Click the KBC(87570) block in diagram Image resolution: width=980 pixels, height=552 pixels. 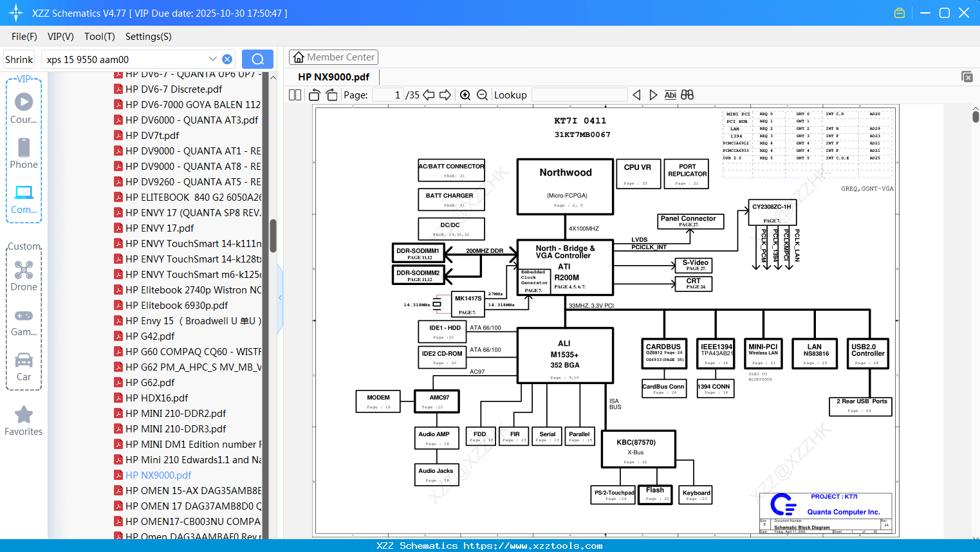point(638,448)
